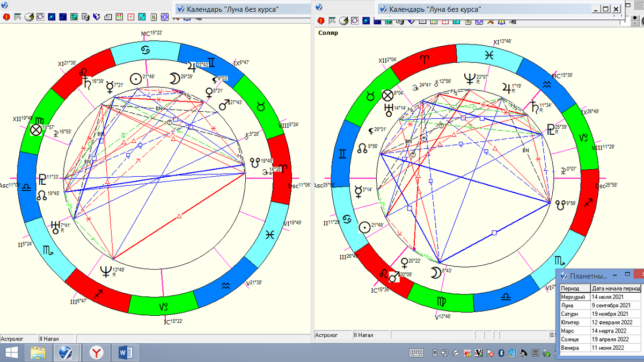
Task: Click 'Соляр' label above right chart
Action: tap(327, 33)
